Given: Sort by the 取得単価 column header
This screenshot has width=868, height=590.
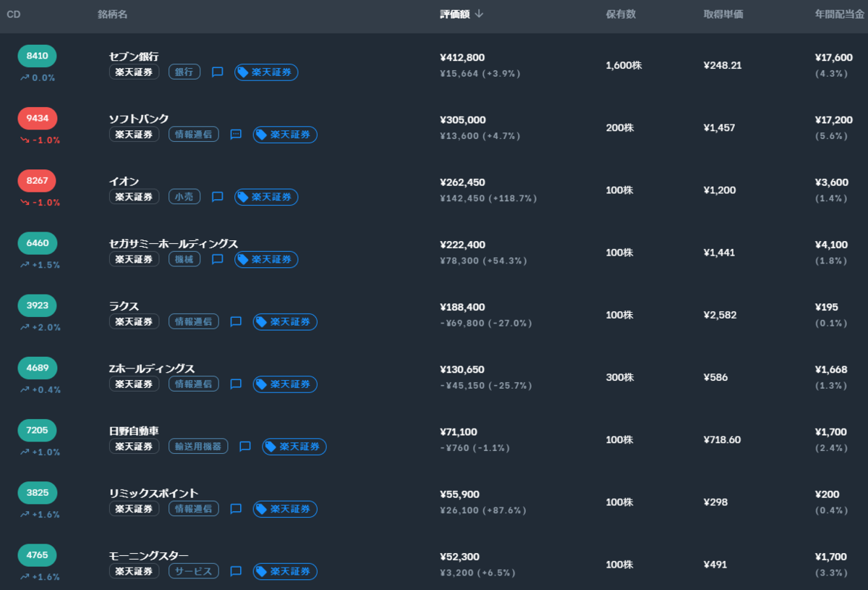Looking at the screenshot, I should pyautogui.click(x=723, y=14).
